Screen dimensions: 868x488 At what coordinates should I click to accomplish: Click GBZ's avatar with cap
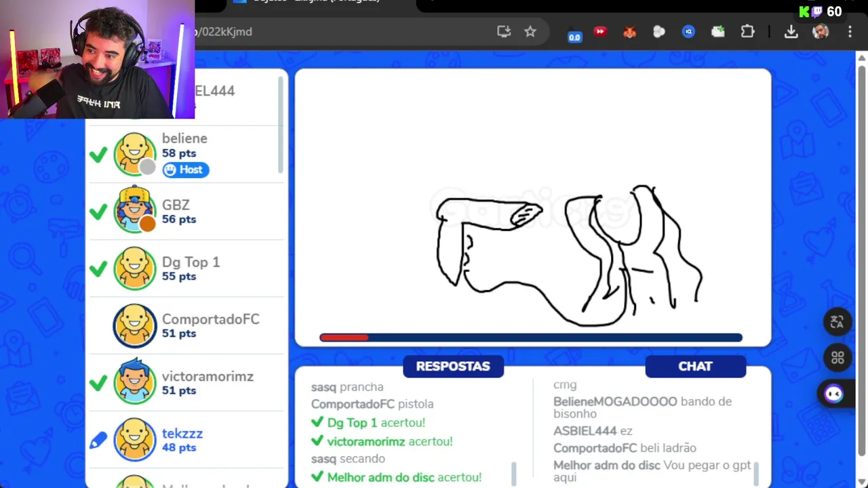pyautogui.click(x=134, y=210)
